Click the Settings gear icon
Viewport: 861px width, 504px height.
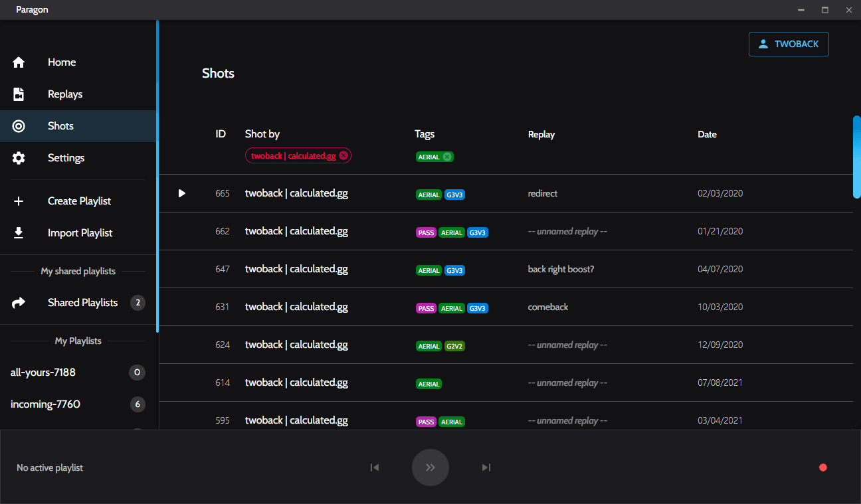(19, 158)
